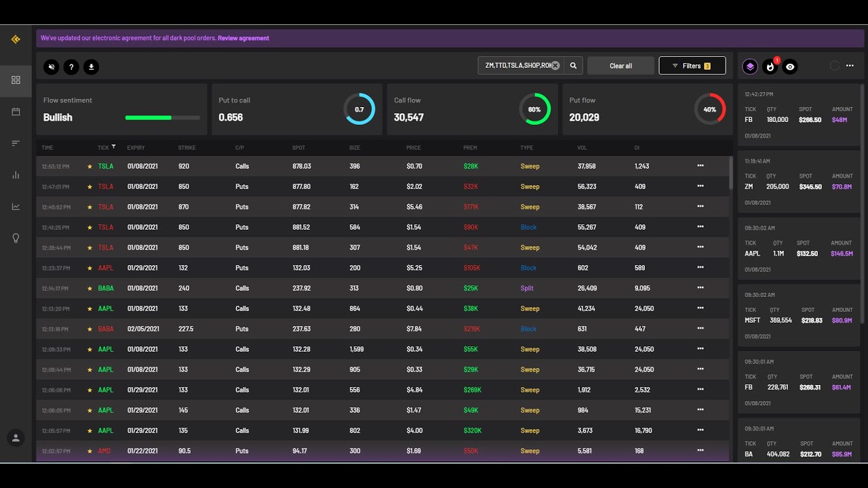Click the circular loading indicator in the right panel

[835, 66]
